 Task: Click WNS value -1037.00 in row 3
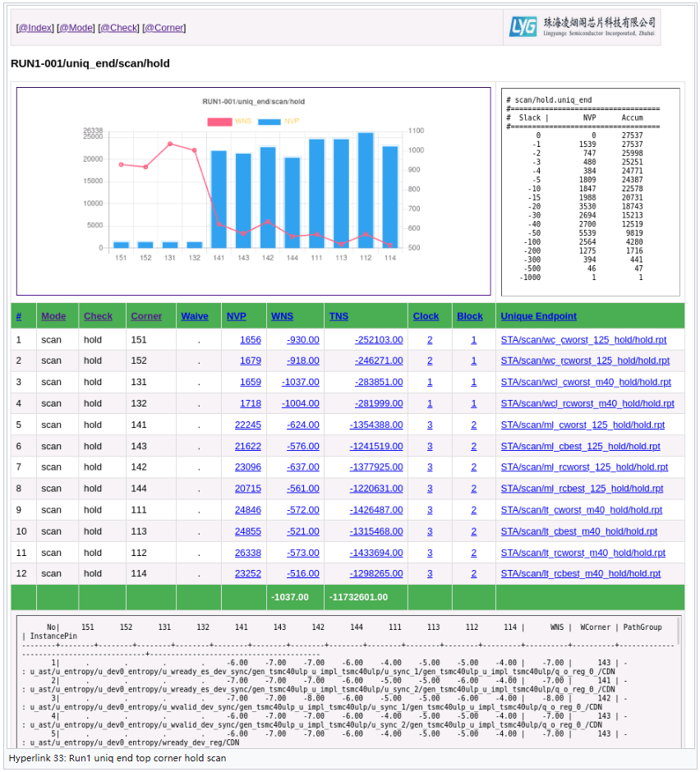point(300,382)
